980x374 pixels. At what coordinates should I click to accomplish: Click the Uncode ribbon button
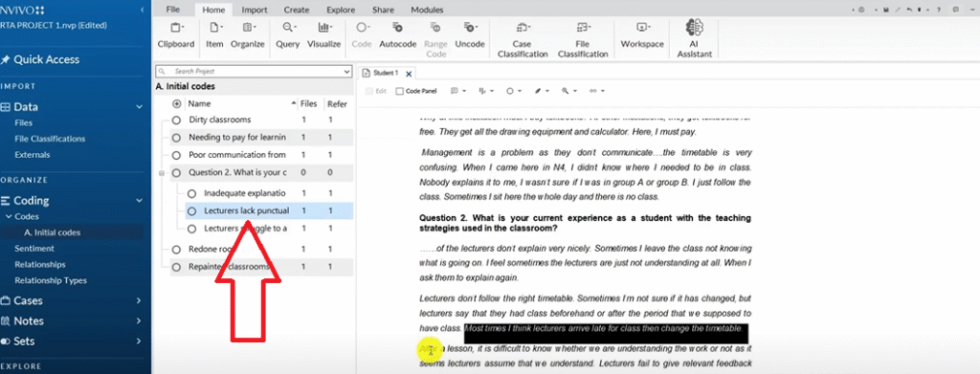(469, 35)
